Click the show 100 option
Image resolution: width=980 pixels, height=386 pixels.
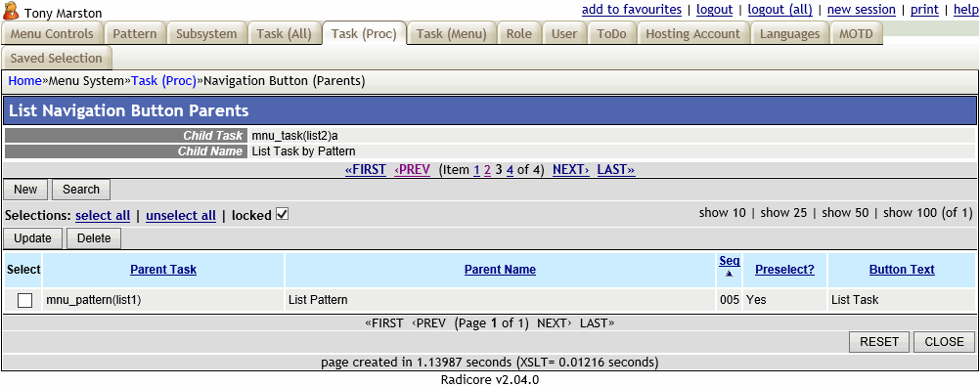click(910, 213)
